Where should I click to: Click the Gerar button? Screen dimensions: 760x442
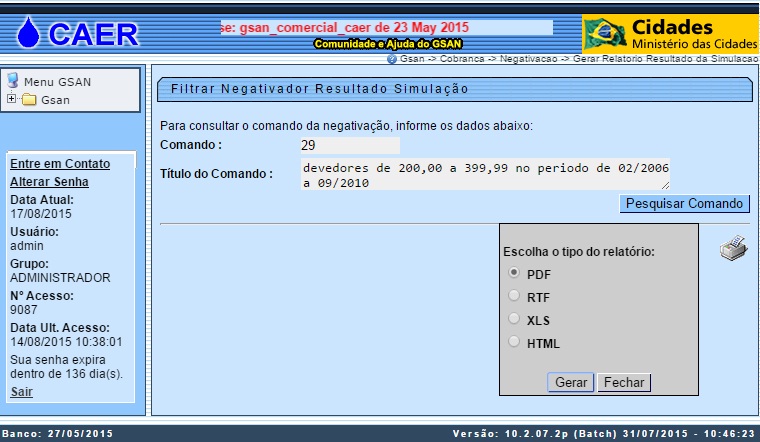571,382
